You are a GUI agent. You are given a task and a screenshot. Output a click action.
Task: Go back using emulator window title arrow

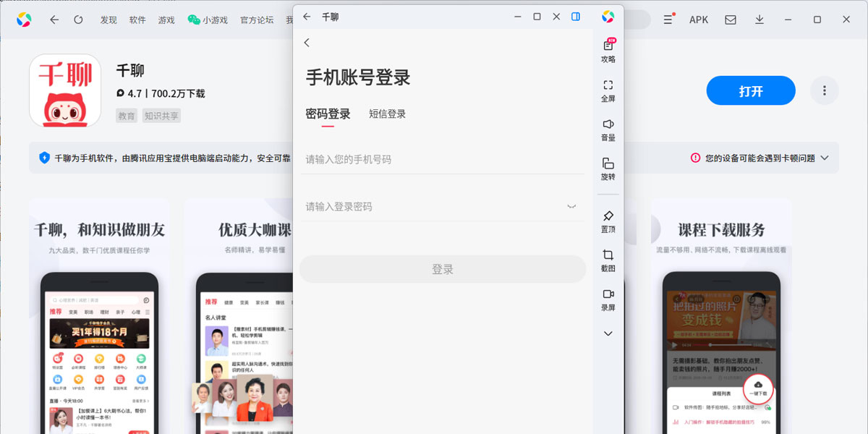(x=307, y=16)
